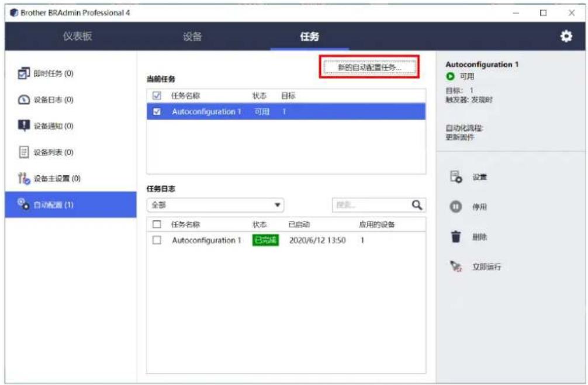Screen dimensions: 588x385
Task: Click the Autoconfiguration 1 heading in details panel
Action: tap(482, 64)
